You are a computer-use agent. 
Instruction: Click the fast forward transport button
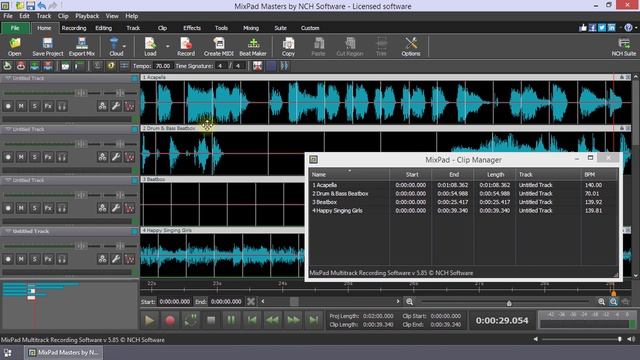(293, 320)
